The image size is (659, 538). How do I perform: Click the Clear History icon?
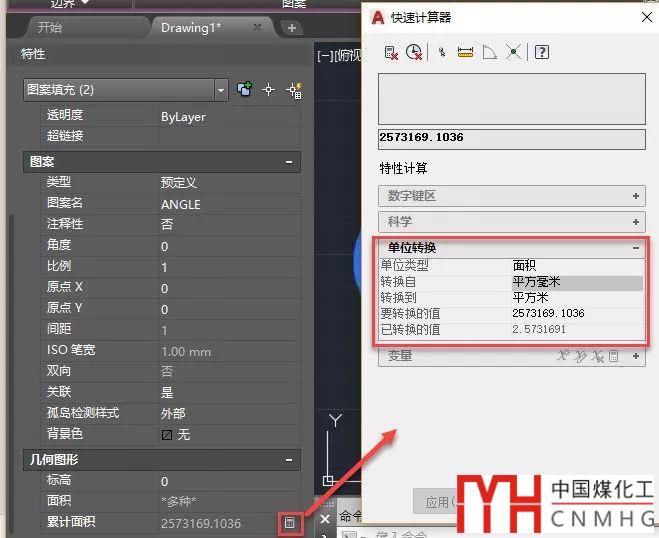(x=414, y=52)
